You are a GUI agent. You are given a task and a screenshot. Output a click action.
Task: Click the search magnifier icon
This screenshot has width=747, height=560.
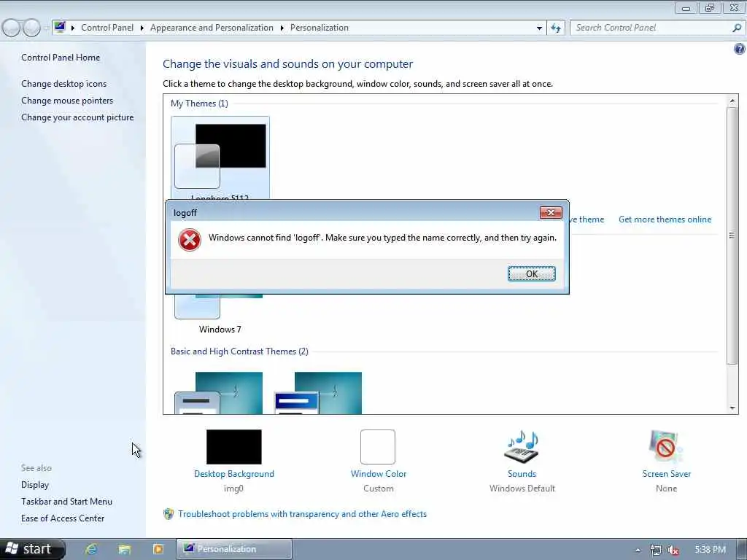pyautogui.click(x=737, y=28)
